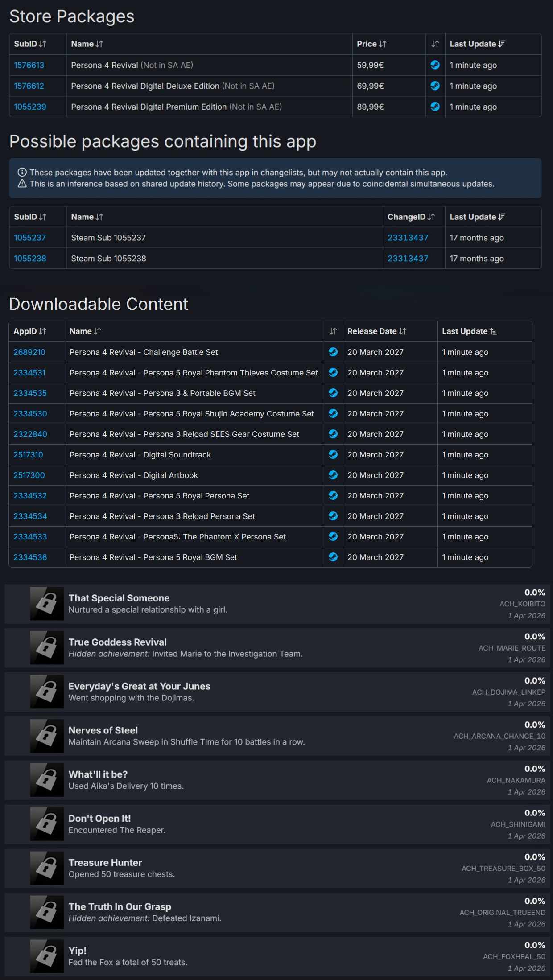This screenshot has width=553, height=980.
Task: Sort Store Packages by store icon column
Action: pos(435,44)
